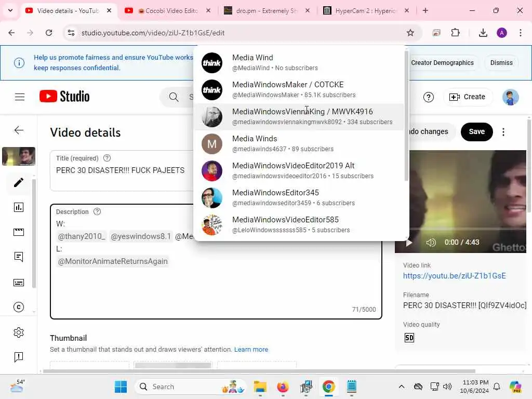
Task: Click the @yeswindows8.1 mention chip
Action: pos(141,236)
